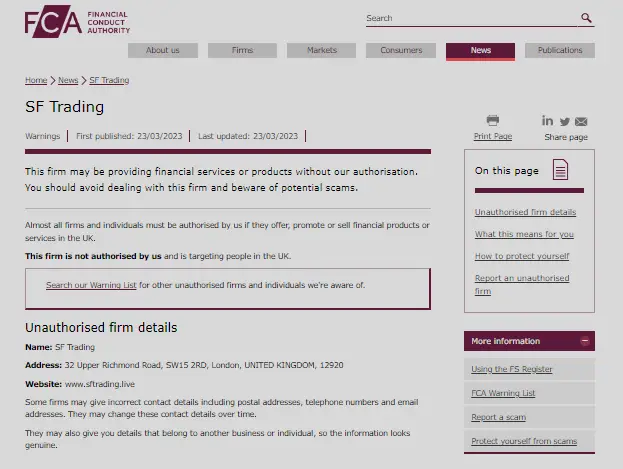Click 'This firm is not authorised by us'

pos(93,256)
